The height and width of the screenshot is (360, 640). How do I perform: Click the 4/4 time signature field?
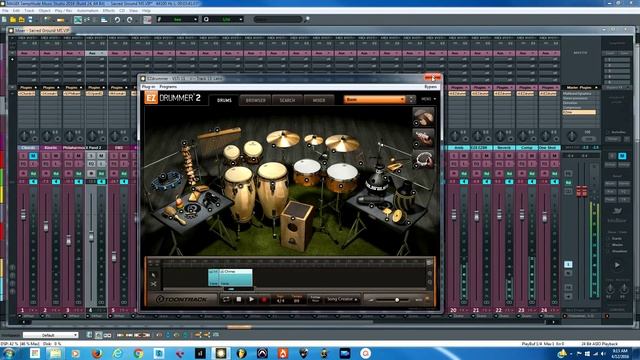(280, 300)
